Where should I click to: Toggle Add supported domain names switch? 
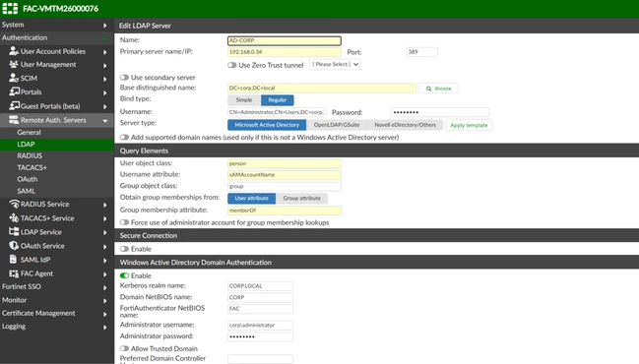pos(124,137)
